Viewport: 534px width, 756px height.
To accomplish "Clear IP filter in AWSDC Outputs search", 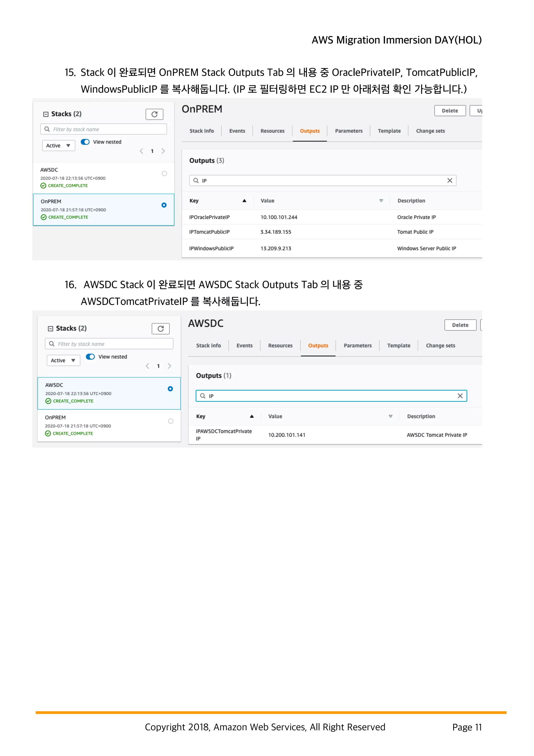I will coord(460,396).
